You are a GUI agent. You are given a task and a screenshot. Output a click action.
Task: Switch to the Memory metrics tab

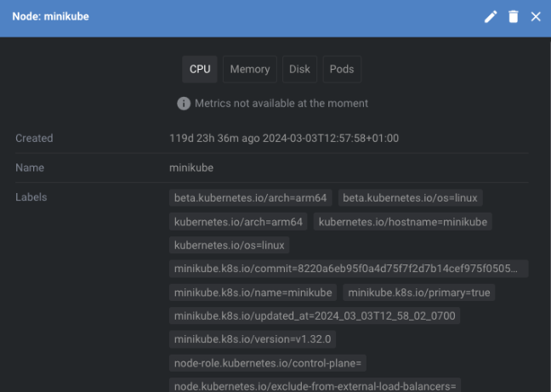[250, 69]
